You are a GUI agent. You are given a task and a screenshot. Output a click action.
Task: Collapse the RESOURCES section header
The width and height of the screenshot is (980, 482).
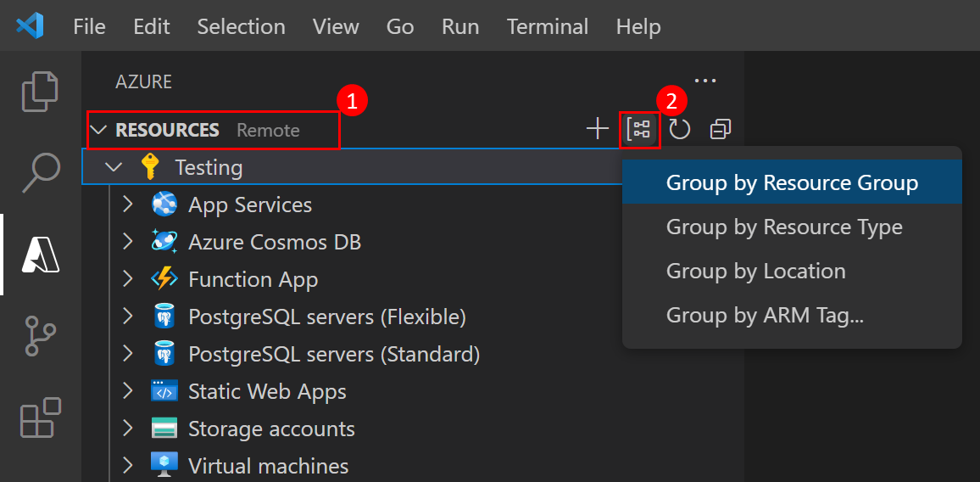tap(100, 130)
